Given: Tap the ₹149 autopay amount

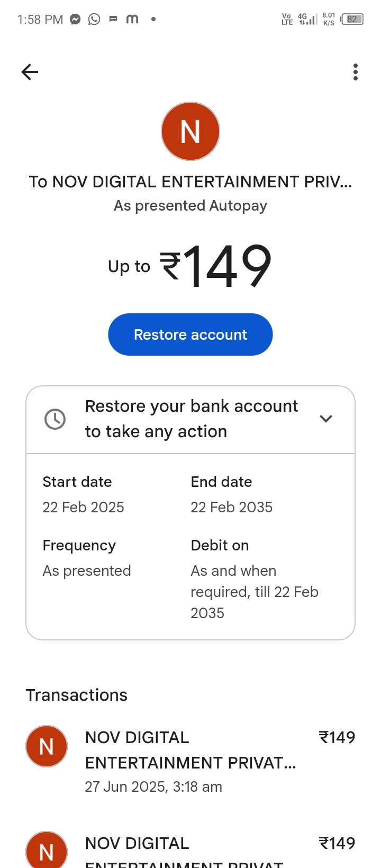Looking at the screenshot, I should pos(216,266).
